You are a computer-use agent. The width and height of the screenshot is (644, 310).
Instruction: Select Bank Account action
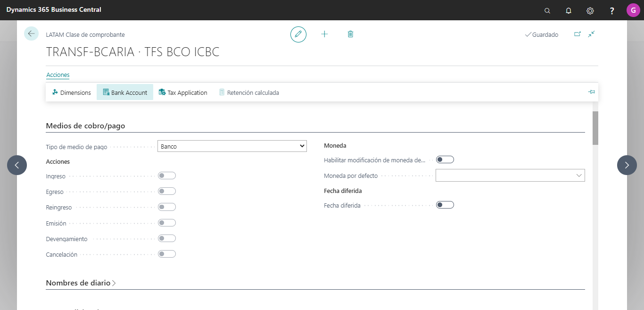125,92
